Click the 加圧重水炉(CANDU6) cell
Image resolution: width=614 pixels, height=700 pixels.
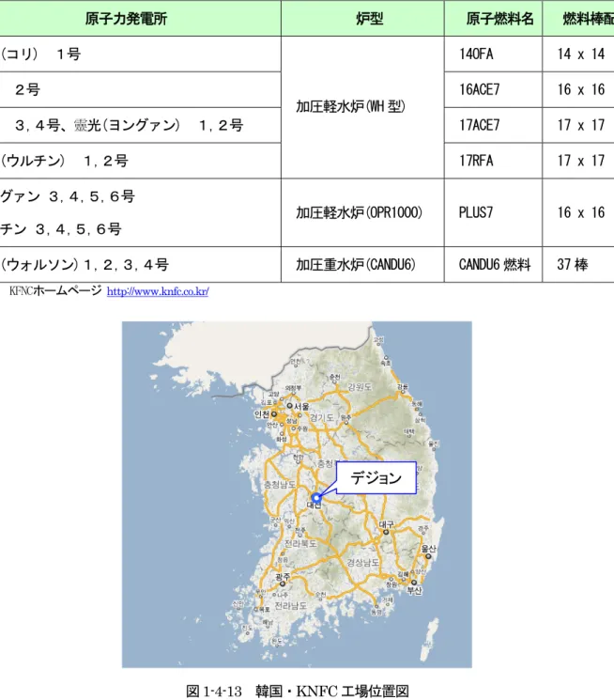362,265
